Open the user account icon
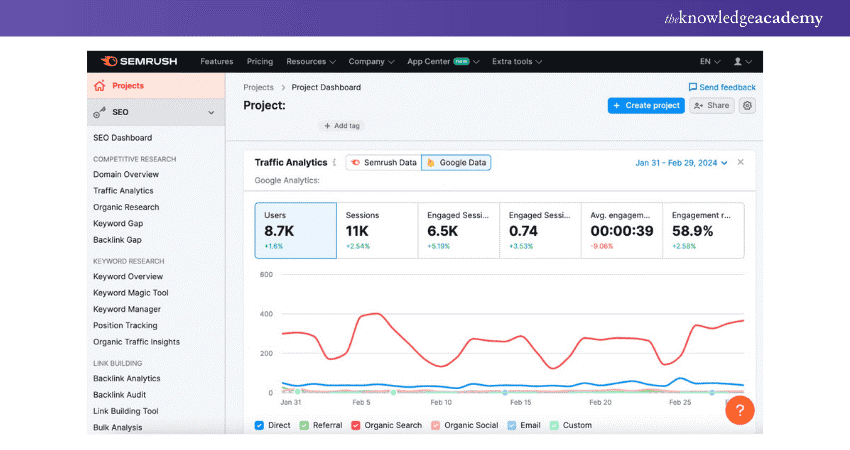850x450 pixels. [x=737, y=61]
